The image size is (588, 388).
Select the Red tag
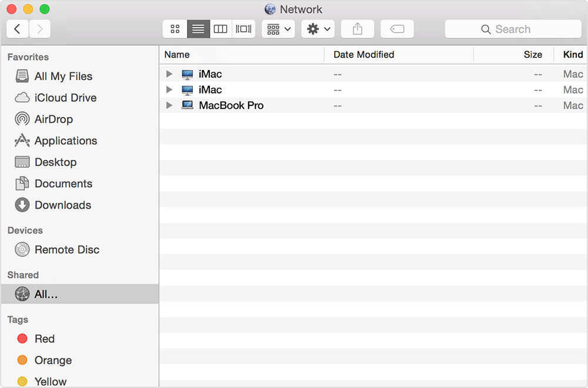(22, 339)
